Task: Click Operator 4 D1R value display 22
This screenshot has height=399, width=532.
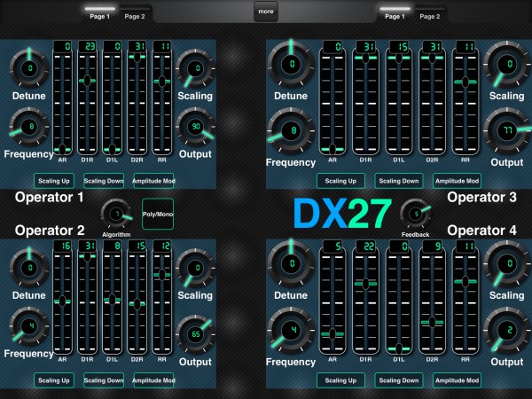Action: (x=365, y=246)
